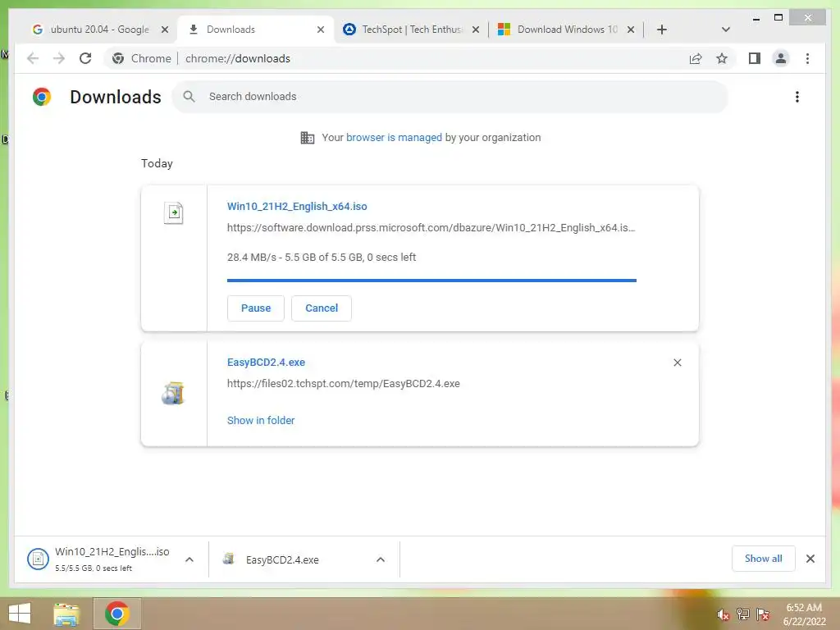Click Show all downloads button
Screen dimensions: 840x630
(x=763, y=559)
